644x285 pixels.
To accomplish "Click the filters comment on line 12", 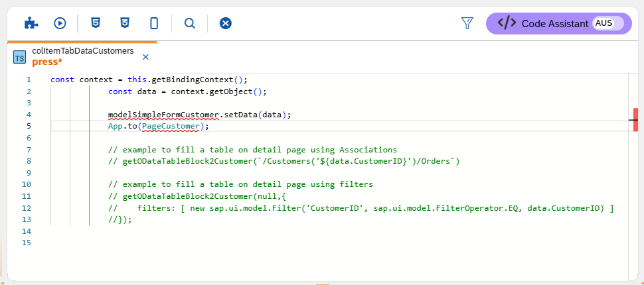I will tap(361, 208).
